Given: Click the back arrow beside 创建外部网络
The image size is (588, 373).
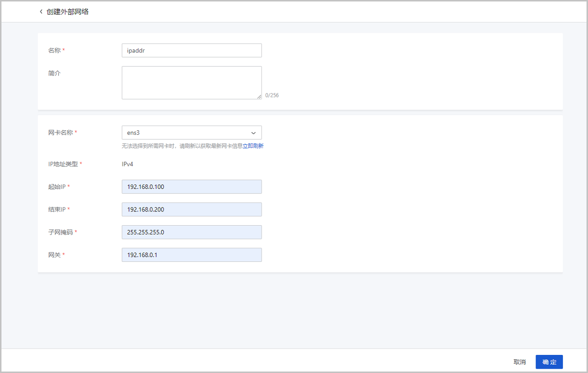Looking at the screenshot, I should [x=41, y=11].
